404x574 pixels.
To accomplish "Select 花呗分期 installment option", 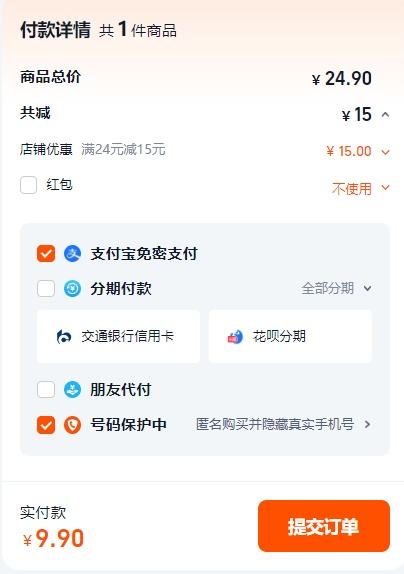I will [x=291, y=336].
